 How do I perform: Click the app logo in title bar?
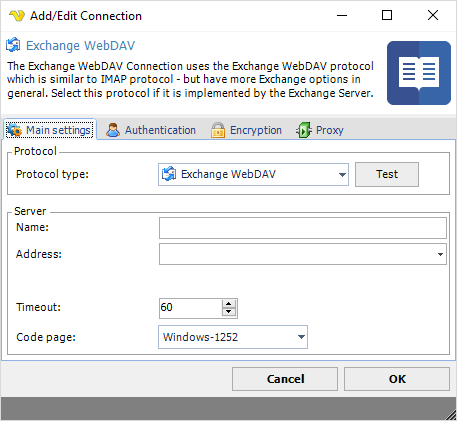(17, 15)
